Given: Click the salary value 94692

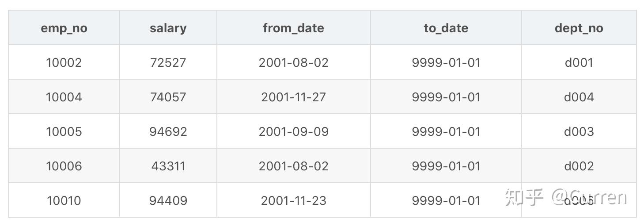Looking at the screenshot, I should pos(168,131).
